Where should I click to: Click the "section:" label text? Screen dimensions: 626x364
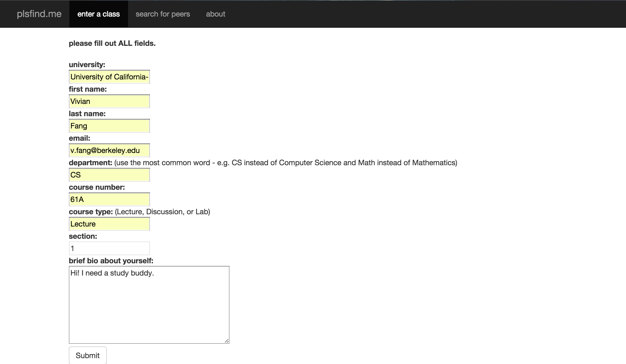(x=83, y=236)
